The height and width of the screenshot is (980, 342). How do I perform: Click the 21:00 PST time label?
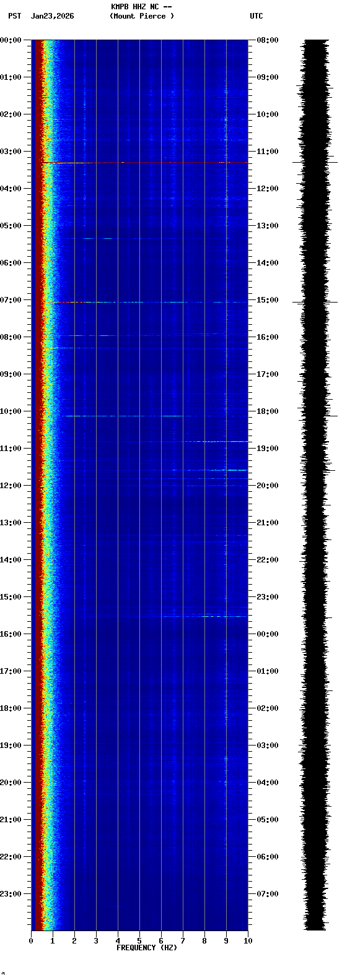(x=11, y=820)
